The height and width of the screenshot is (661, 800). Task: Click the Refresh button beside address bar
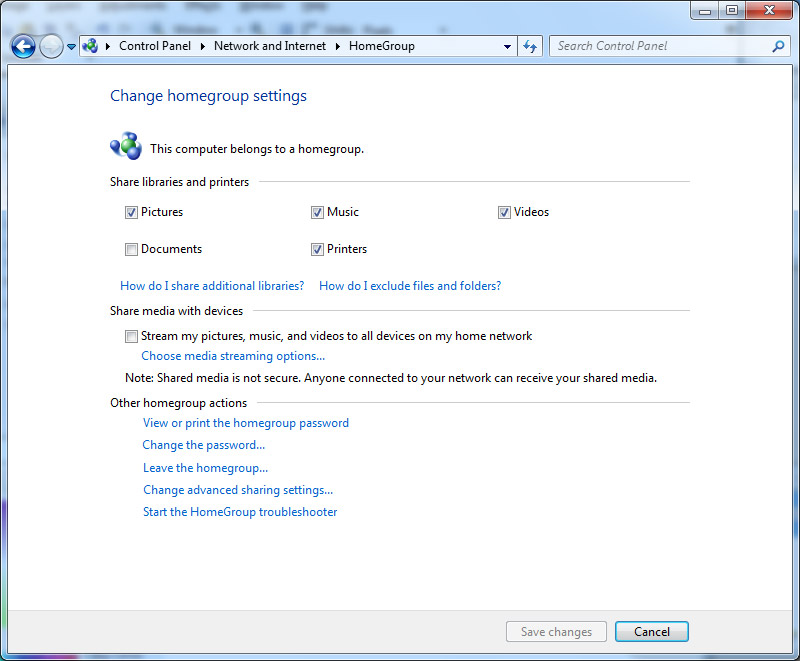tap(530, 46)
